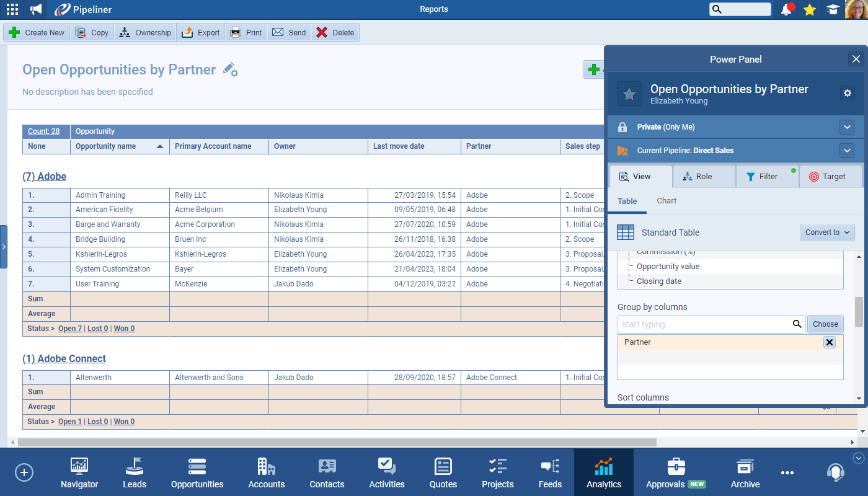Click the Group by columns search field
Image resolution: width=868 pixels, height=496 pixels.
[x=704, y=324]
